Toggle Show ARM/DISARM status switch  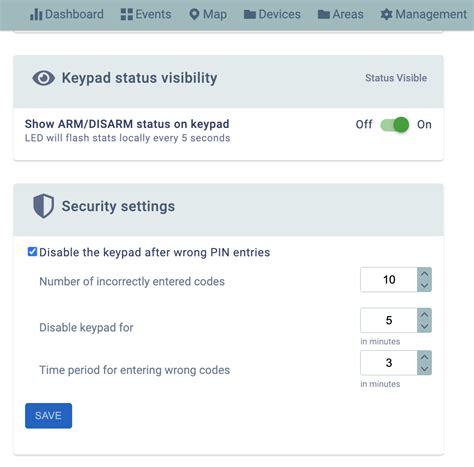click(395, 125)
